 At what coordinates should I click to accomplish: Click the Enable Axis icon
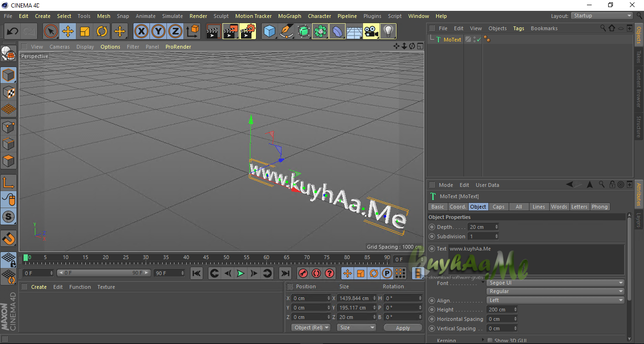pos(8,183)
